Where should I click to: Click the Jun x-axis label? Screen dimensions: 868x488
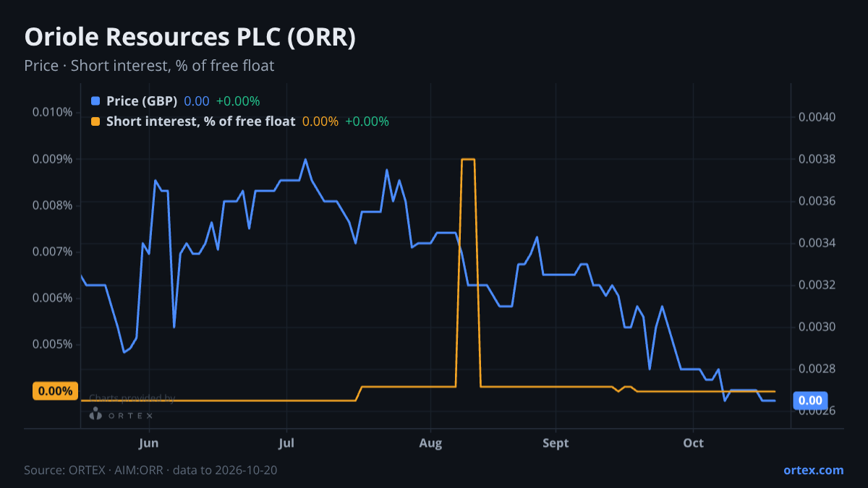(148, 442)
